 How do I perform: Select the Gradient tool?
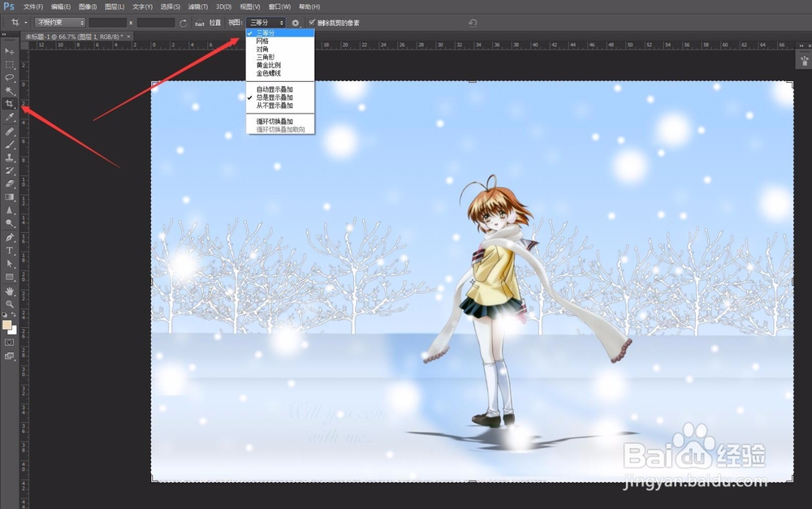tap(9, 196)
